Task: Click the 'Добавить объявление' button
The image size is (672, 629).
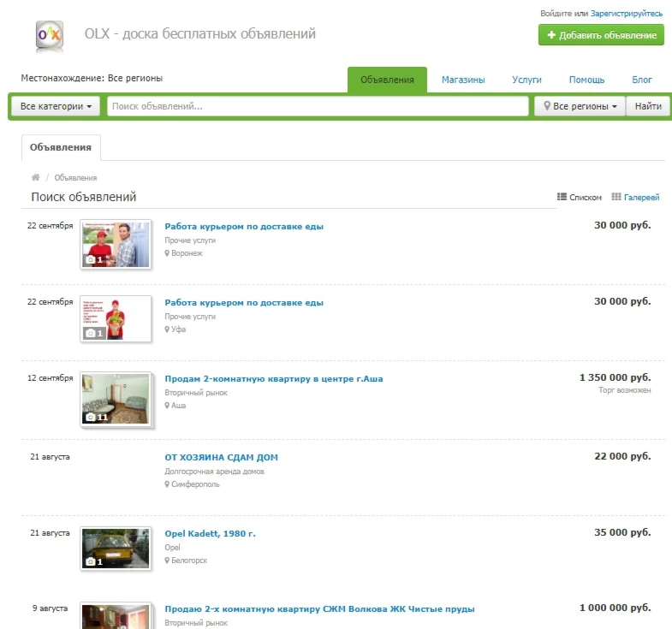Action: pos(601,35)
